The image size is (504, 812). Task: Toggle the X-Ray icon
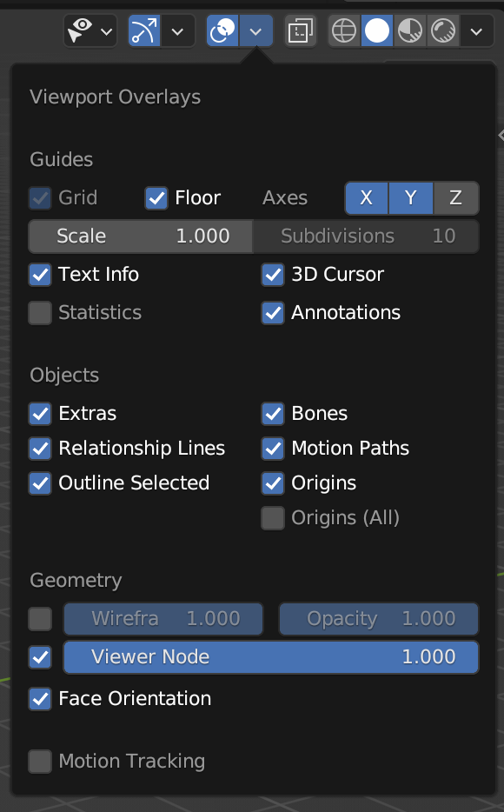click(300, 31)
